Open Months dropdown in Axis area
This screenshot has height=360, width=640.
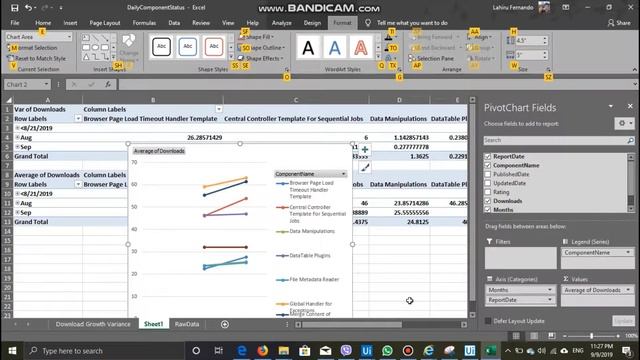tap(550, 290)
